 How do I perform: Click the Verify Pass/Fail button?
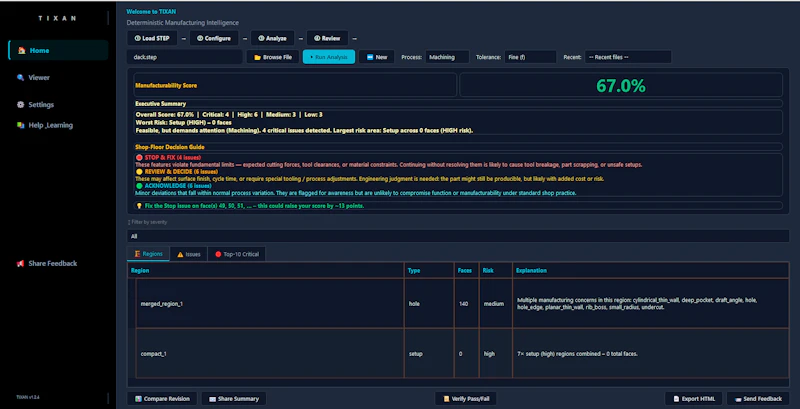(466, 399)
